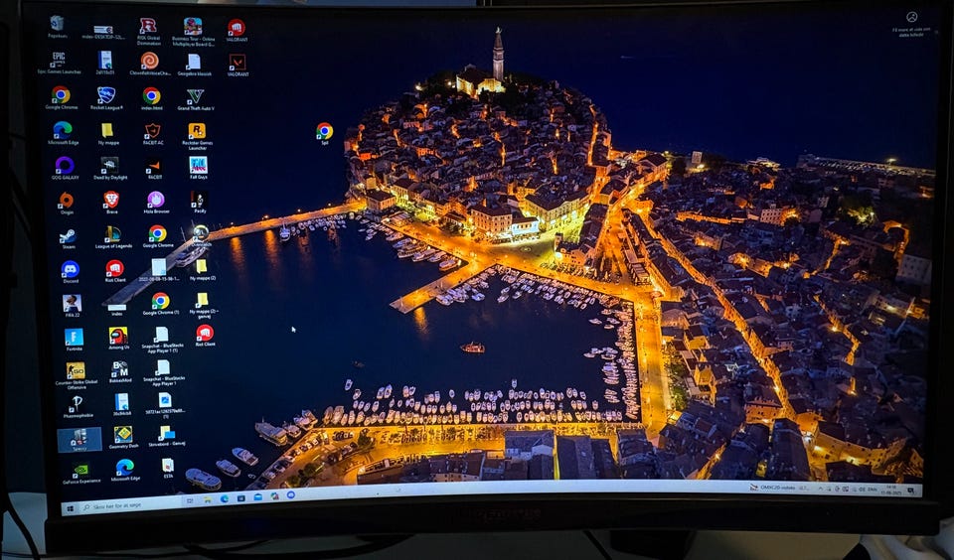Launch the Steam shortcut
Viewport: 954px width, 560px height.
[69, 238]
